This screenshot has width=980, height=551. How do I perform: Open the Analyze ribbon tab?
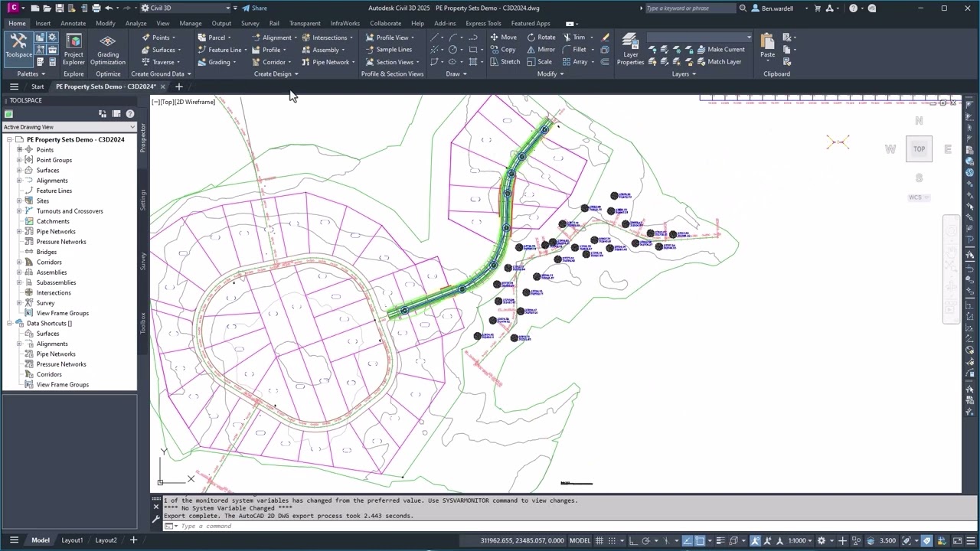(136, 23)
